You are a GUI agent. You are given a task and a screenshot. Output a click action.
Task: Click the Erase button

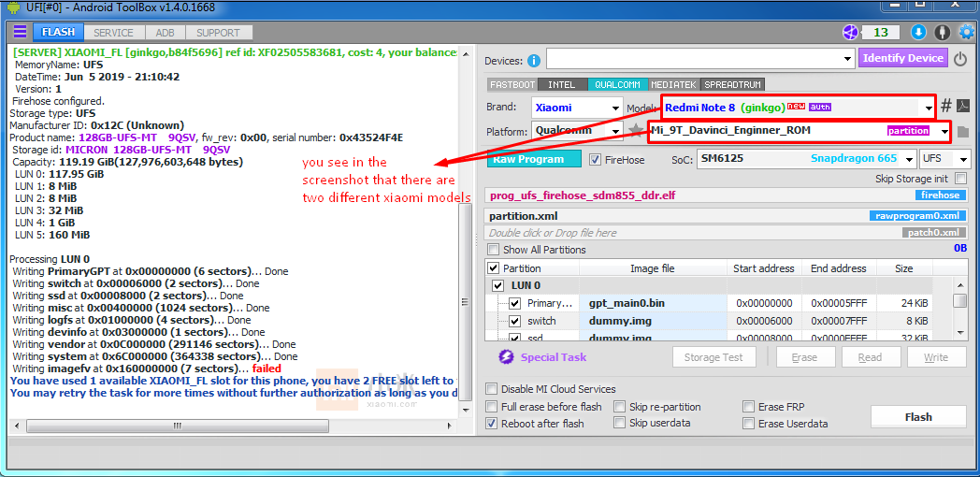[x=804, y=357]
